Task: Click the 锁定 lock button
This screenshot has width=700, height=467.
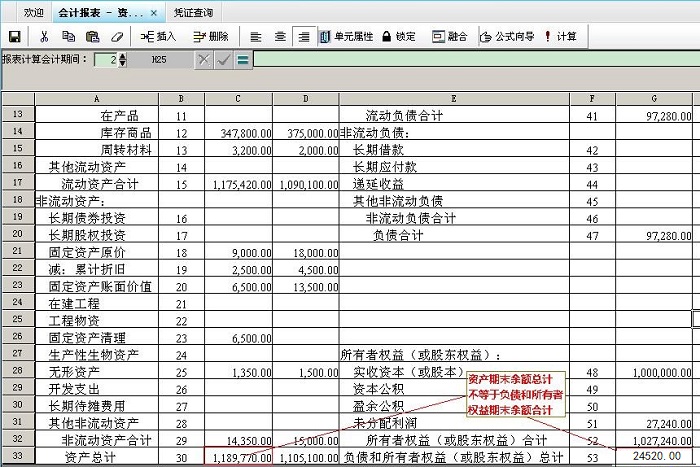Action: tap(399, 37)
